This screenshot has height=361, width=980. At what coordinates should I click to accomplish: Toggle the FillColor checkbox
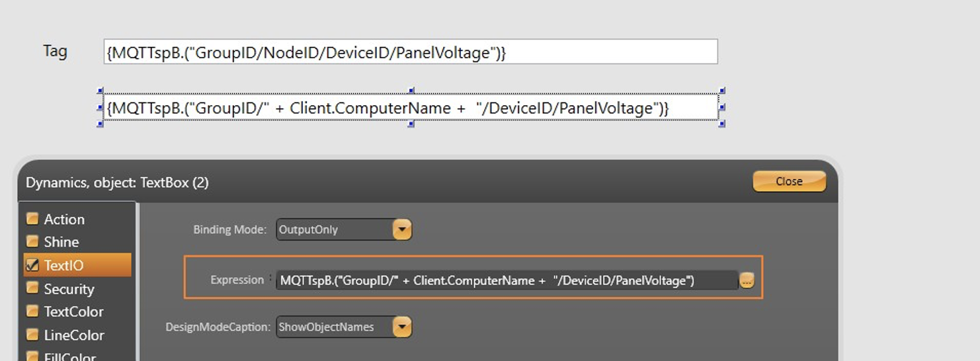click(x=32, y=356)
